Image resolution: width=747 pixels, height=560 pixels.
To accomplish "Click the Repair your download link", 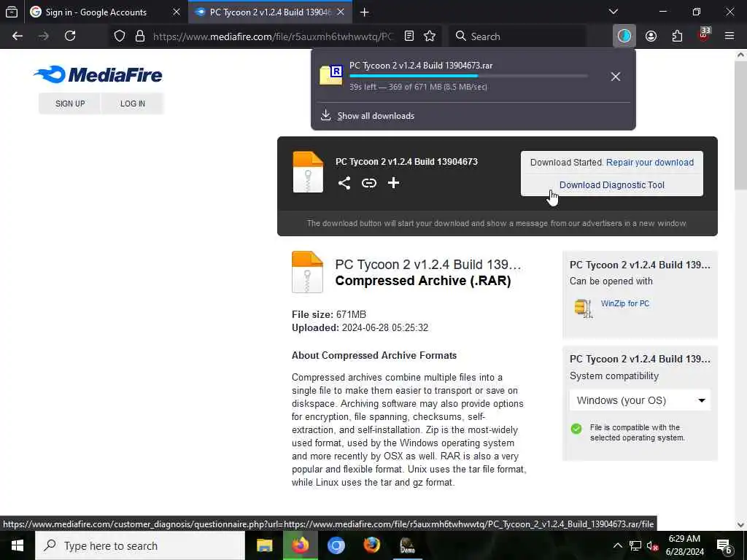I will (x=650, y=163).
